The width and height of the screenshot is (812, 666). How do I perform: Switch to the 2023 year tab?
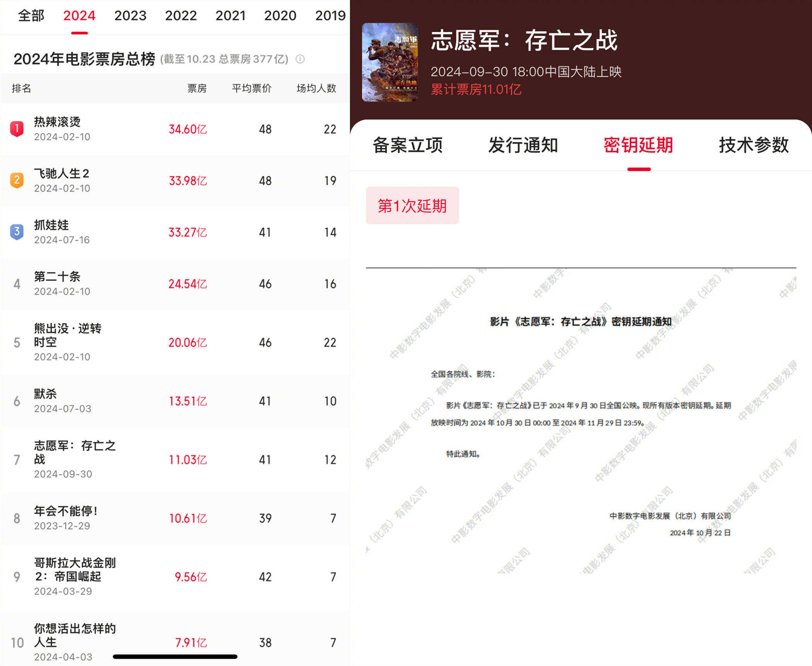click(130, 15)
